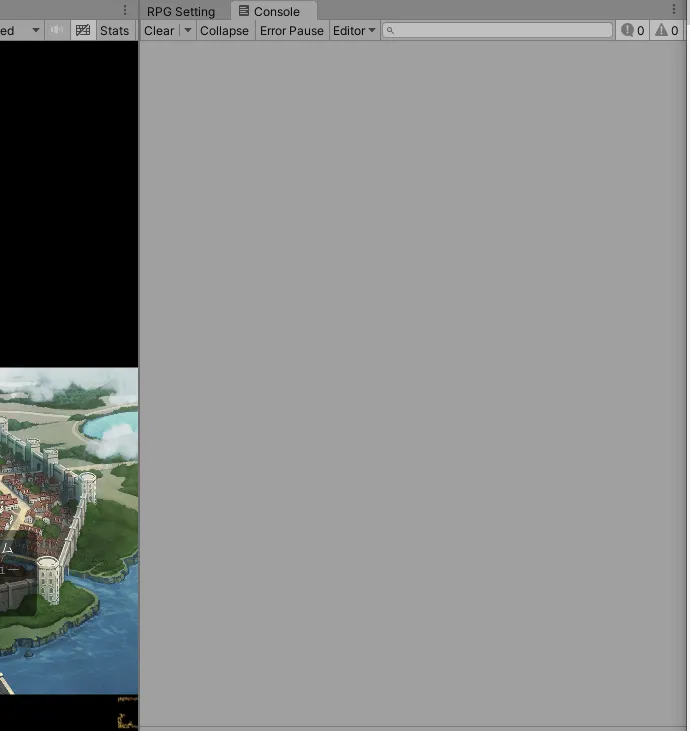Mute the Game view audio
The width and height of the screenshot is (690, 731).
tap(57, 30)
